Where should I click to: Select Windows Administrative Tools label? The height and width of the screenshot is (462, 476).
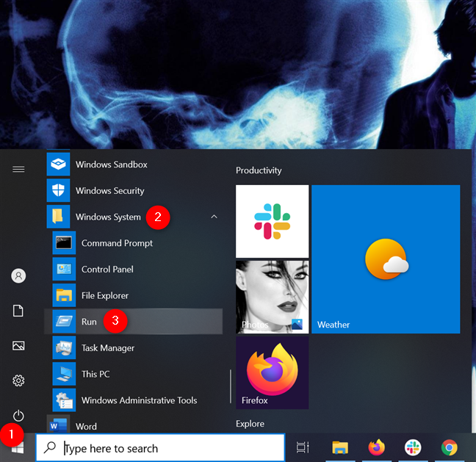[x=140, y=400]
